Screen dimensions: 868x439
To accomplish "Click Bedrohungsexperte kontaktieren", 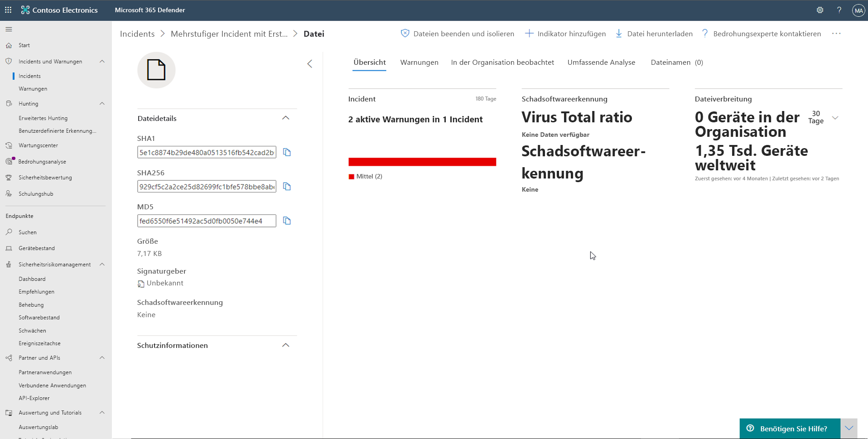I will point(761,34).
